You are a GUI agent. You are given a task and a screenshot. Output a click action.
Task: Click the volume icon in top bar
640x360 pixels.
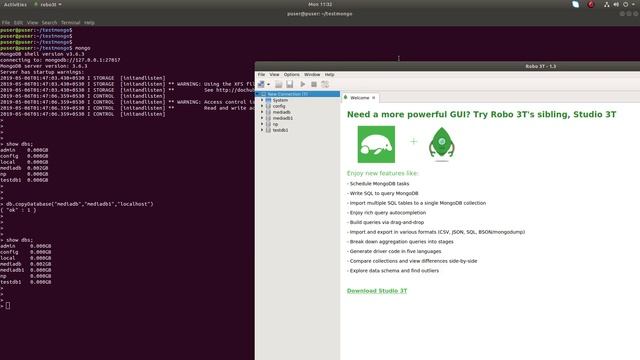616,4
